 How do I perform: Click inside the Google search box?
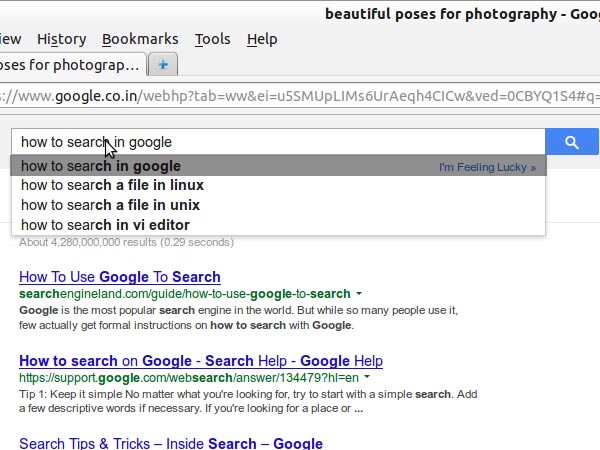278,142
